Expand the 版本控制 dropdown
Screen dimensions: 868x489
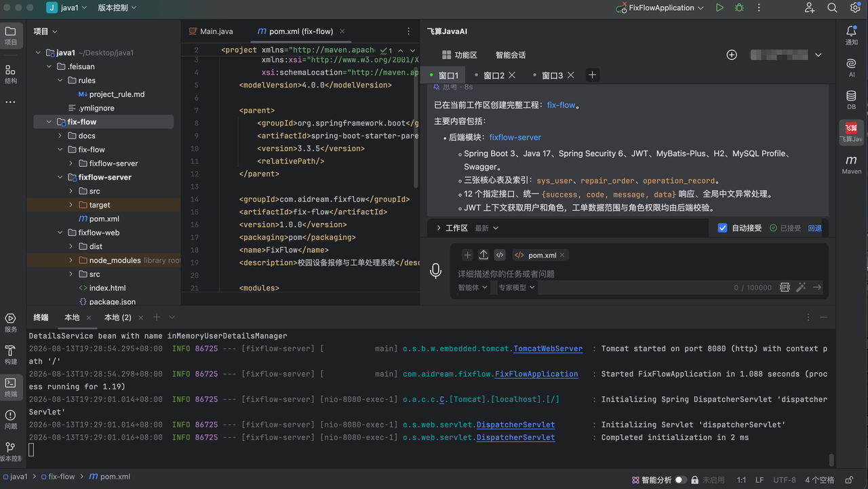[x=117, y=8]
